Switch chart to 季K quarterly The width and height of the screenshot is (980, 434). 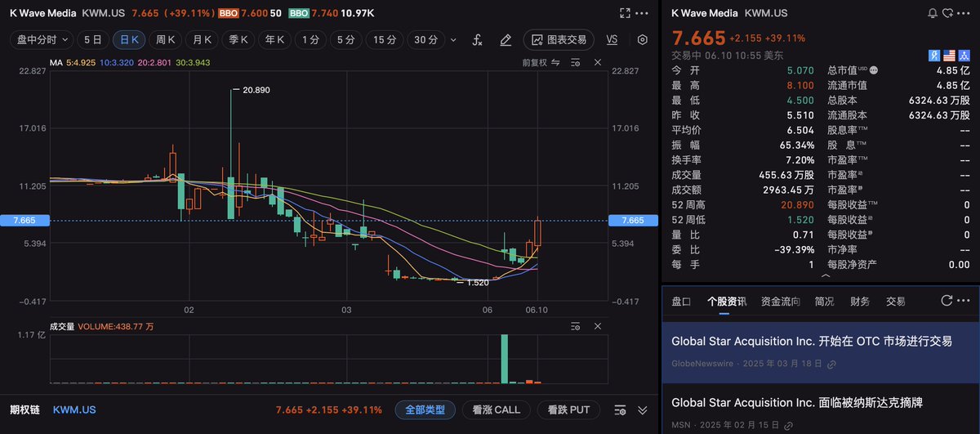(238, 39)
